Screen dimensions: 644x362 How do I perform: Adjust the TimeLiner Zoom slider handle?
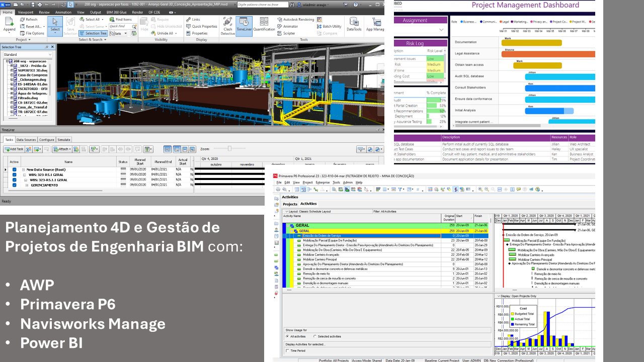point(229,148)
